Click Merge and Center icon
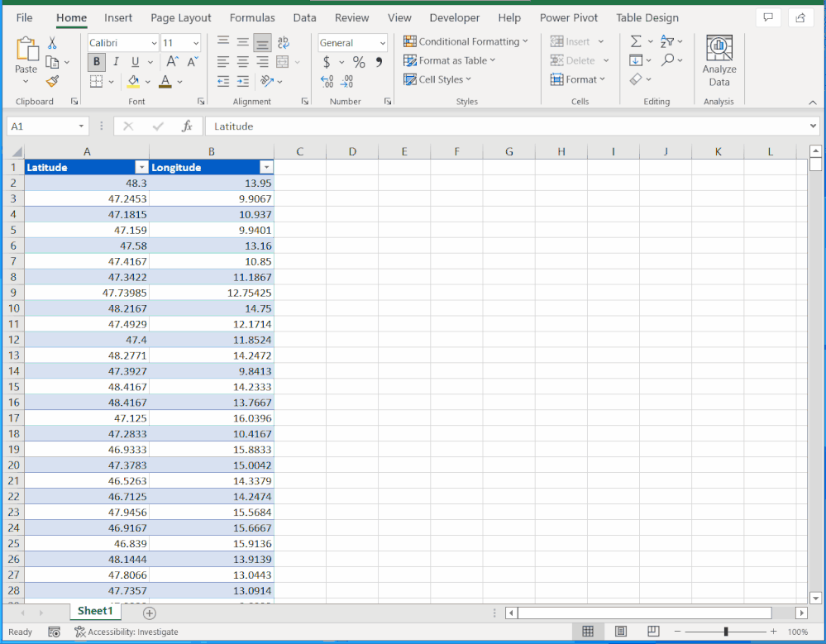The width and height of the screenshot is (826, 644). click(x=283, y=62)
